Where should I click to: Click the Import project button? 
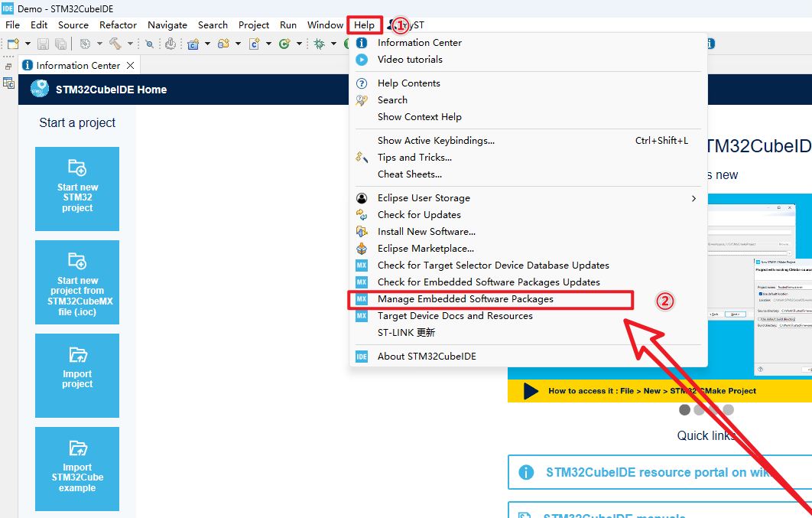coord(77,376)
